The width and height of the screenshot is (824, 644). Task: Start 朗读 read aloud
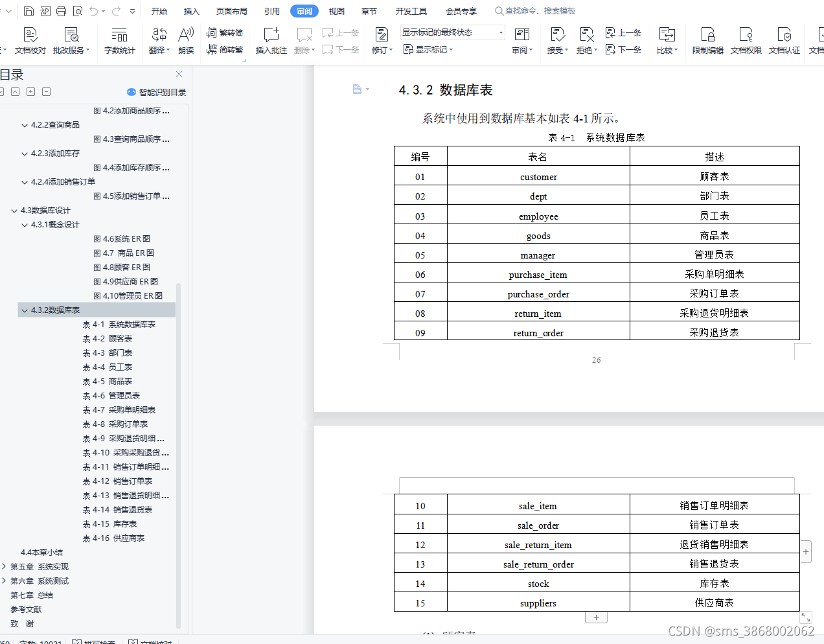click(x=186, y=39)
